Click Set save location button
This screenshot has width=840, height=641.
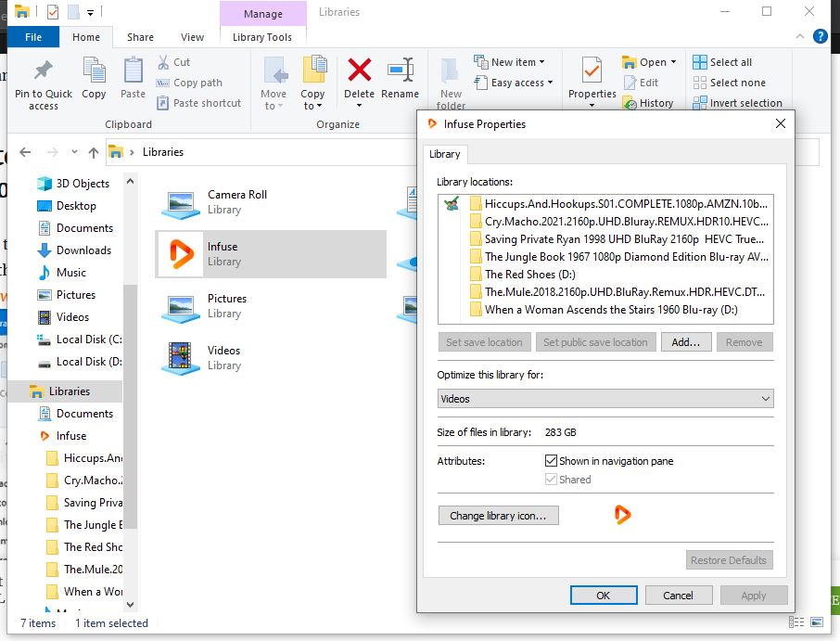point(484,342)
